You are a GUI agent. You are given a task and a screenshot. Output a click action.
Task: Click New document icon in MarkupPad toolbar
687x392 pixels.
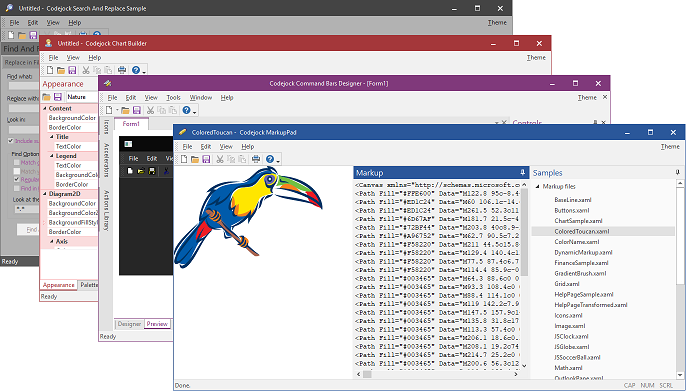pos(184,159)
